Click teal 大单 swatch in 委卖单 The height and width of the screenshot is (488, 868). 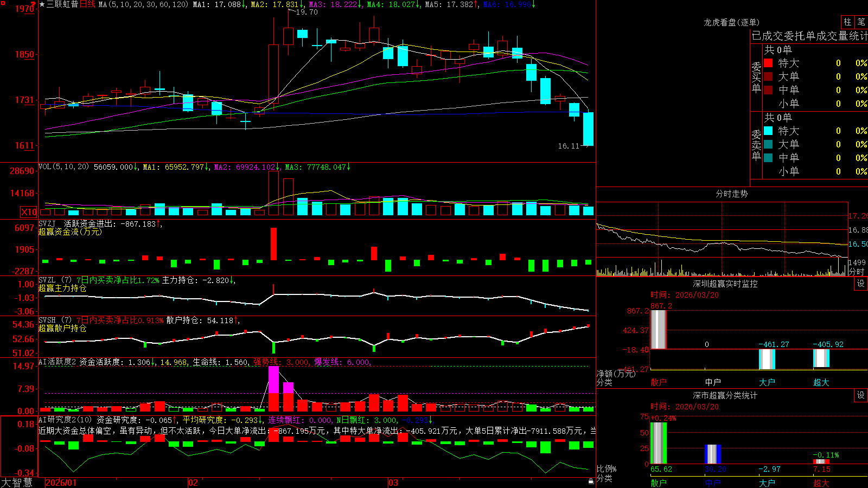pos(768,144)
